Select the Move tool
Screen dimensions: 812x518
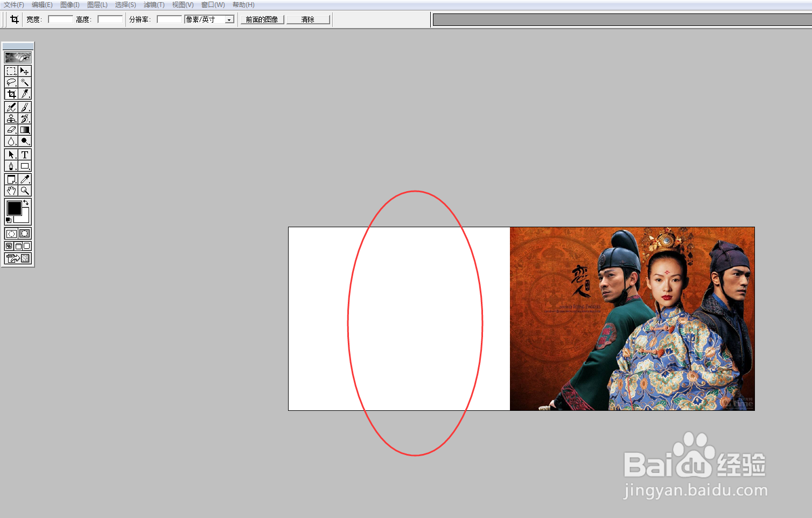(25, 71)
